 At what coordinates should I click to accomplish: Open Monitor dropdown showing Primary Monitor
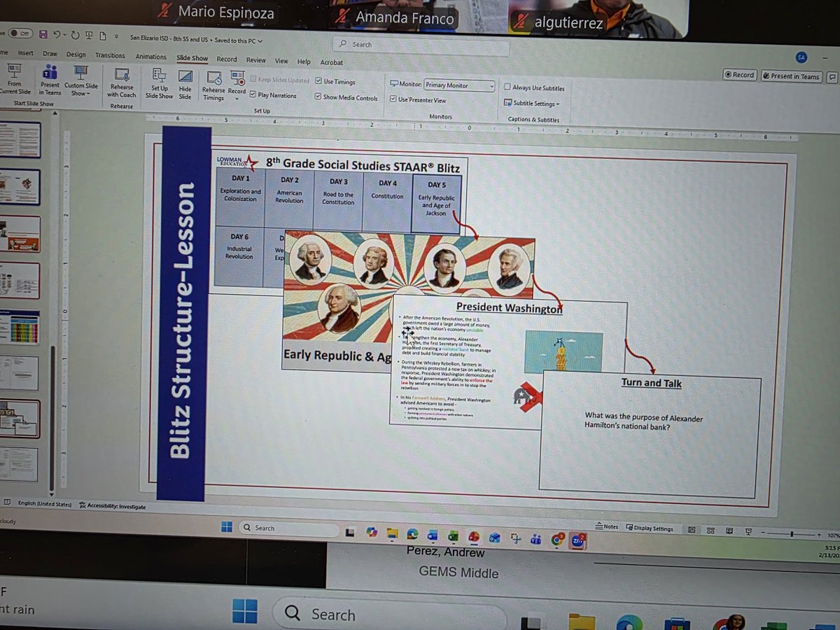click(459, 85)
